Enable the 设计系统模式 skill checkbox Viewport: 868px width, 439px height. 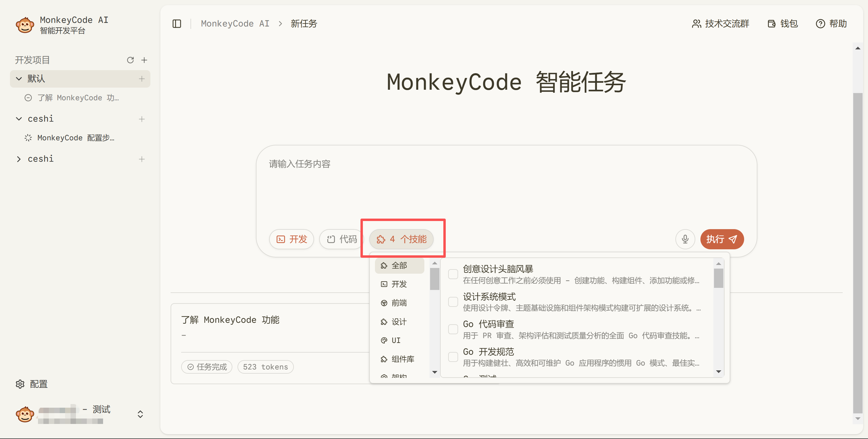pos(453,302)
